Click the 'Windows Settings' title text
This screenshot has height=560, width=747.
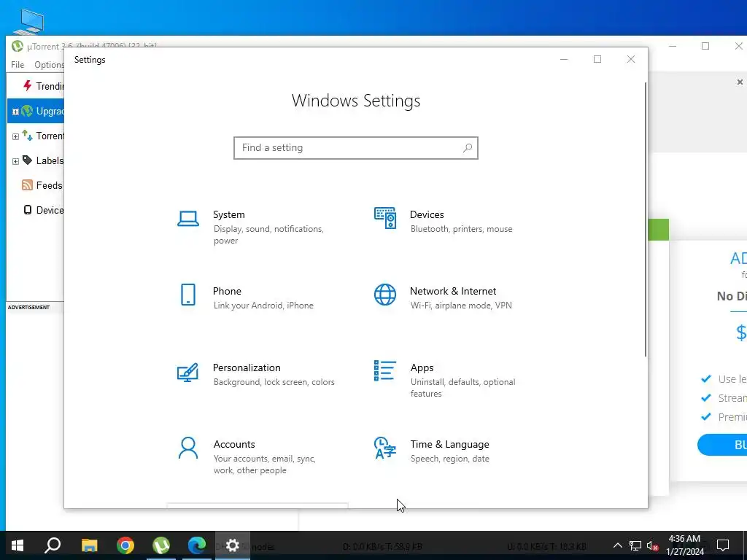[x=356, y=101]
